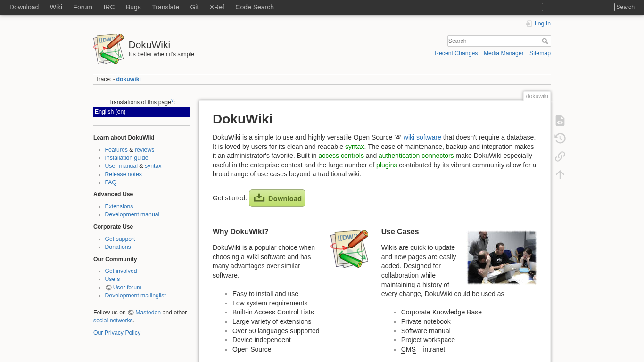Click the dokuwiki breadcrumb trace link
Viewport: 644px width, 362px height.
click(x=128, y=79)
